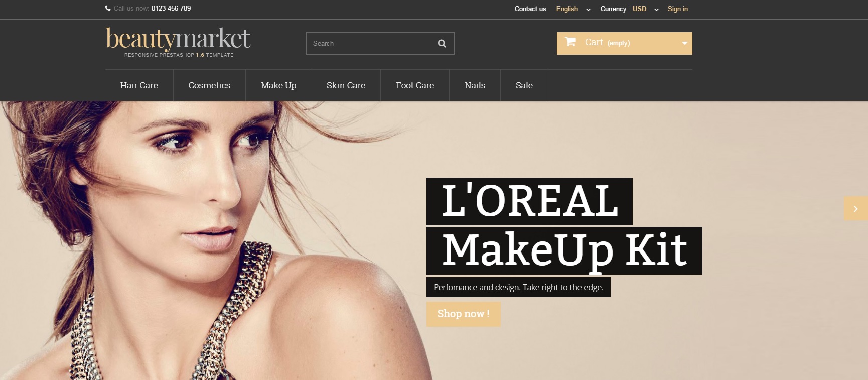This screenshot has width=868, height=380.
Task: Advance the slider with the next arrow
Action: coord(856,208)
